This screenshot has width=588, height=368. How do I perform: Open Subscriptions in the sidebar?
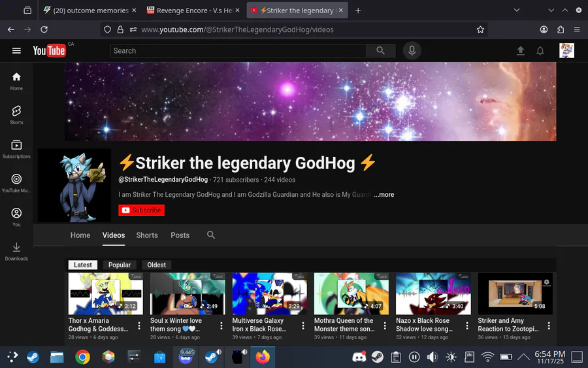(x=16, y=149)
